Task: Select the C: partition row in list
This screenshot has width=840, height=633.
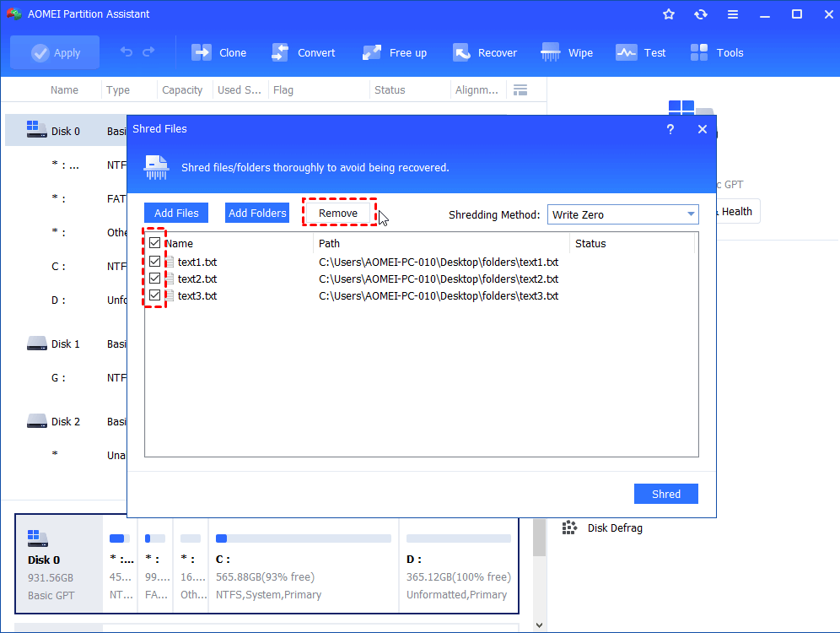Action: pos(66,267)
